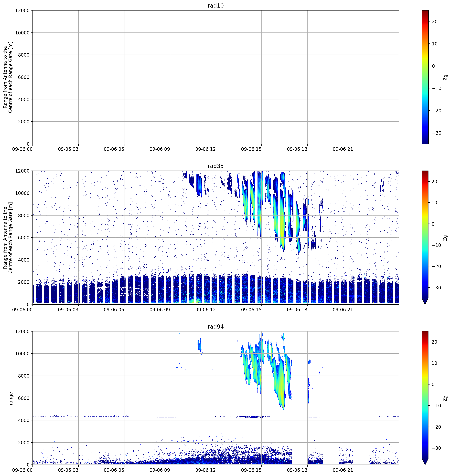The height and width of the screenshot is (476, 451).
Task: Click the 0 tick on rad94 colorbar
Action: [x=433, y=384]
